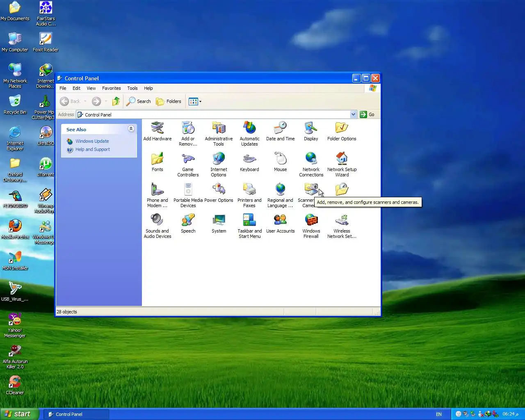Screen dimensions: 525x420
Task: Select My Documents desktop icon
Action: click(x=15, y=11)
